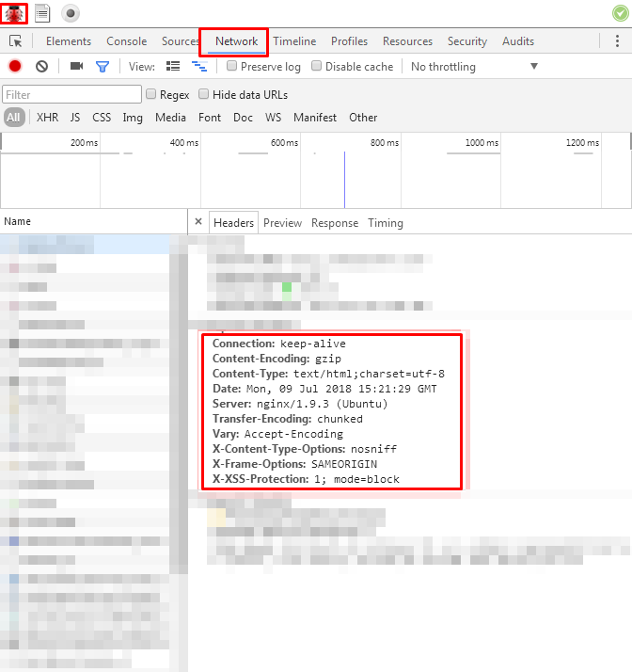Click the gray circular record icon at top
The width and height of the screenshot is (632, 672).
click(71, 13)
